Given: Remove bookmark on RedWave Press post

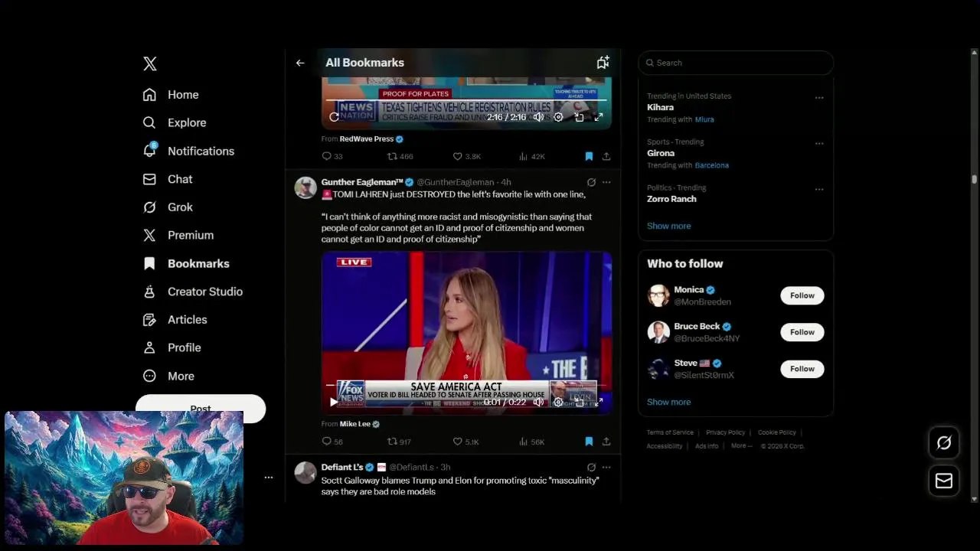Looking at the screenshot, I should point(589,156).
